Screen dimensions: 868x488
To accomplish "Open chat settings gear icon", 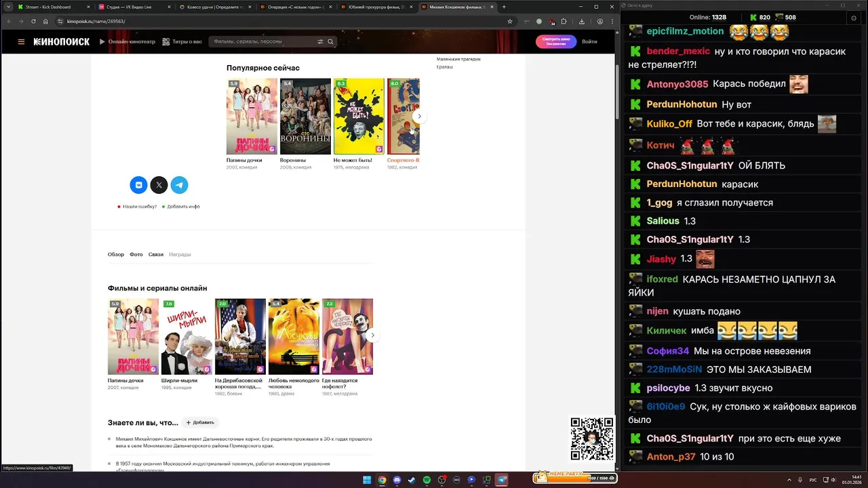I will [854, 18].
